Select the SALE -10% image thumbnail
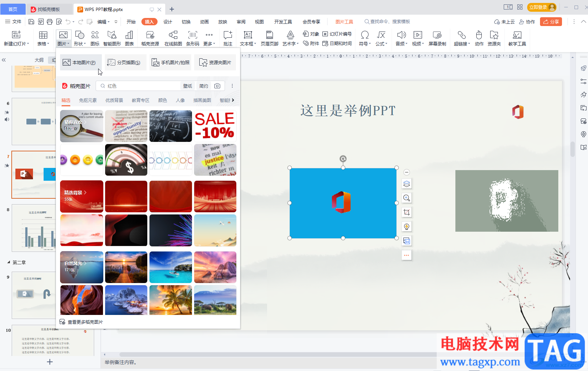588x371 pixels. tap(215, 126)
